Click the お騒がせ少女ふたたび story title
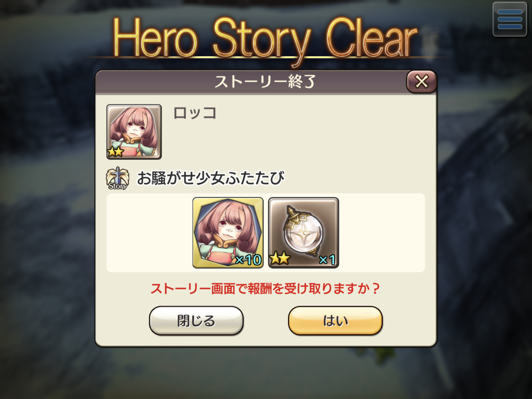This screenshot has width=532, height=399. click(211, 178)
